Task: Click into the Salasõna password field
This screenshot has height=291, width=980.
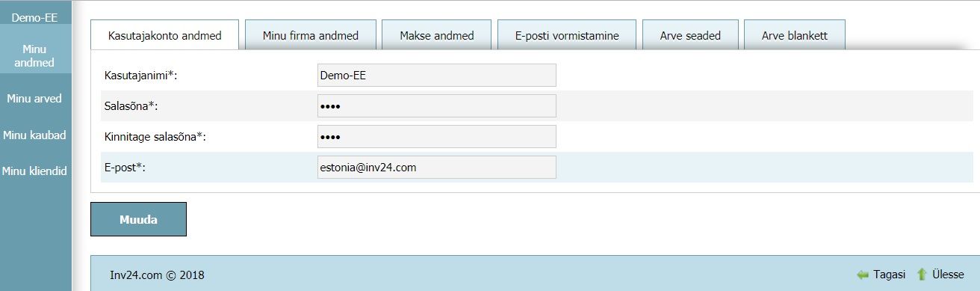Action: point(436,106)
